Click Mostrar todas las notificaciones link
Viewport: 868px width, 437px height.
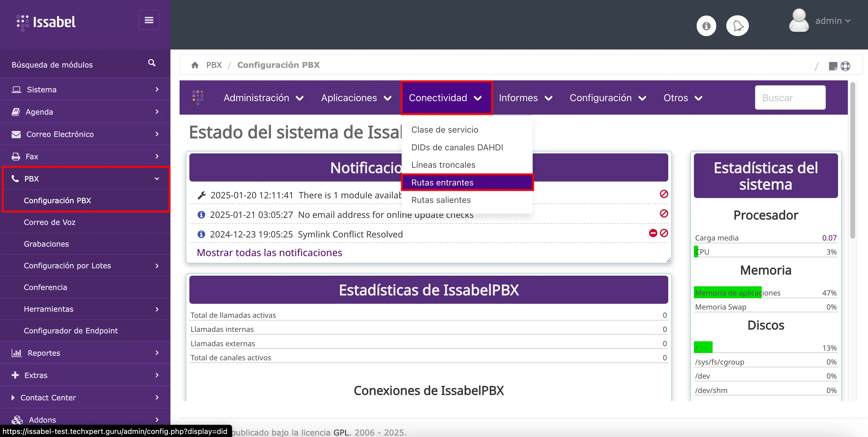coord(269,252)
